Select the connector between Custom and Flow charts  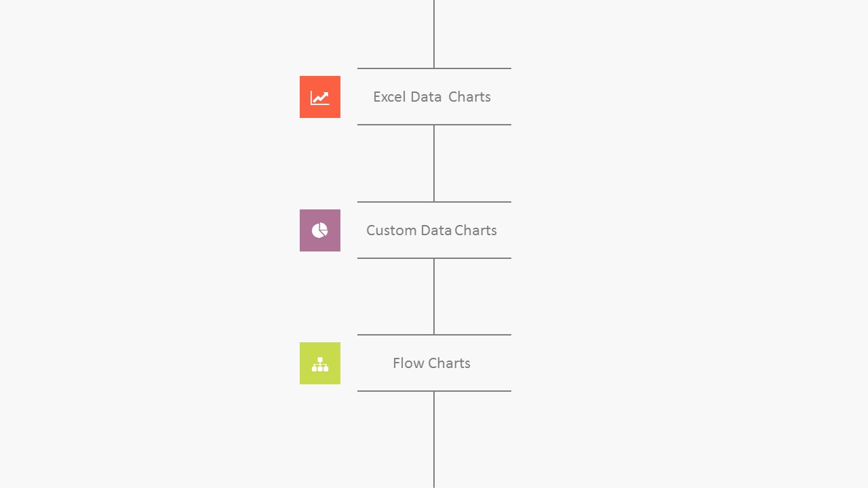[x=434, y=296]
